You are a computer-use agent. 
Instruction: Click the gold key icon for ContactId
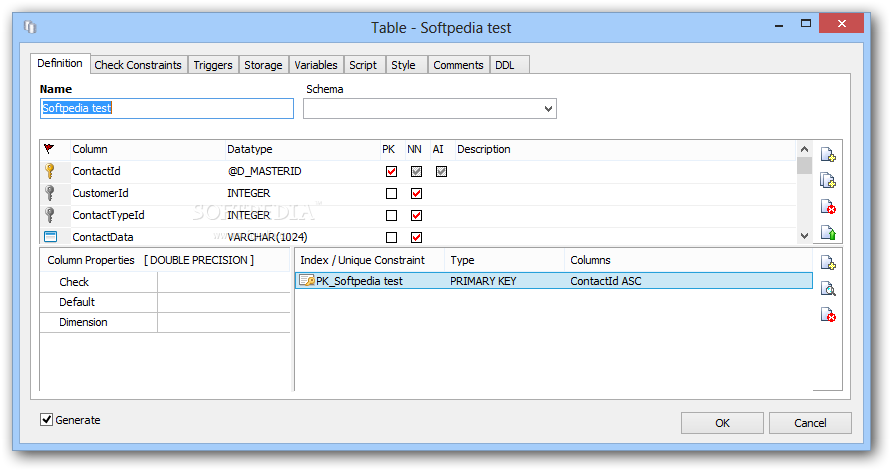click(50, 171)
